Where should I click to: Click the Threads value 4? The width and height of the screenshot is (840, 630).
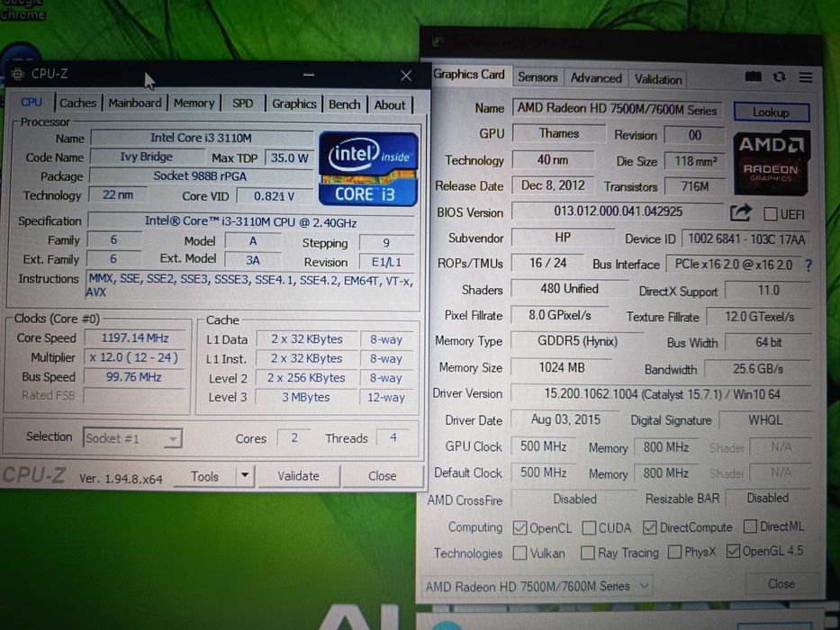coord(393,437)
